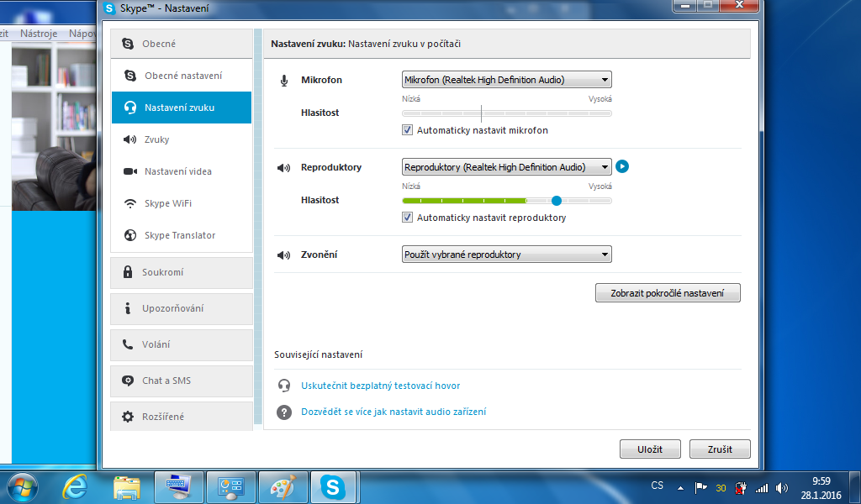Open the Windows Start menu
861x504 pixels.
click(x=23, y=486)
